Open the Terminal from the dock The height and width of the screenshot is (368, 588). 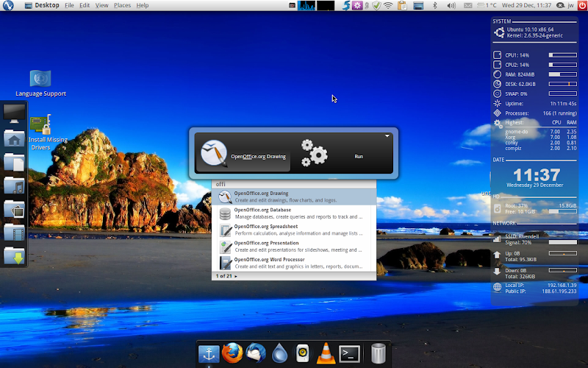click(x=350, y=354)
